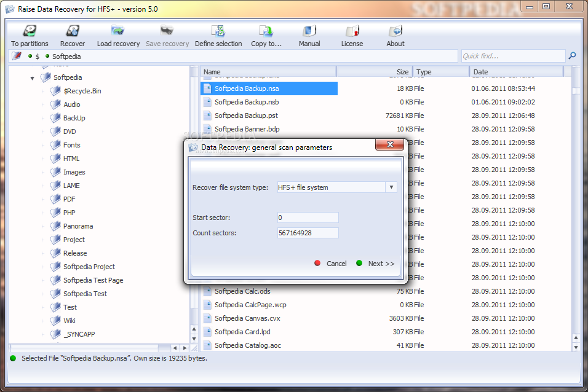
Task: Select the Softpedia Project folder
Action: click(89, 267)
